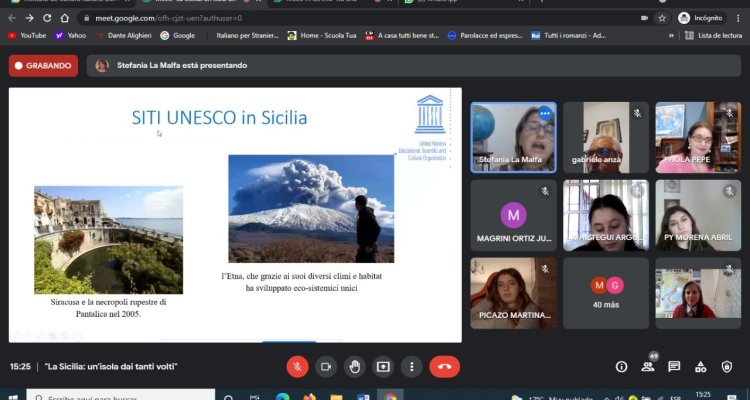The image size is (750, 400).
Task: Raise hand with the hand icon
Action: pyautogui.click(x=354, y=367)
